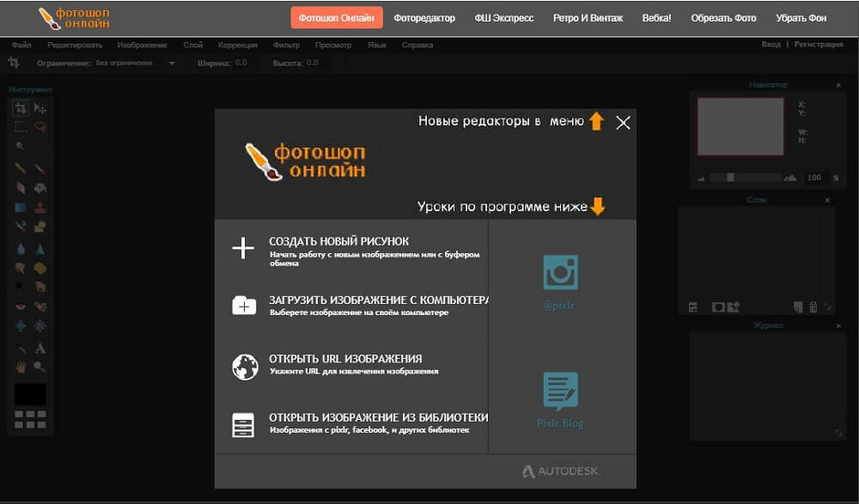The height and width of the screenshot is (504, 859).
Task: Click the layer mask icon in Слои panel
Action: point(718,307)
